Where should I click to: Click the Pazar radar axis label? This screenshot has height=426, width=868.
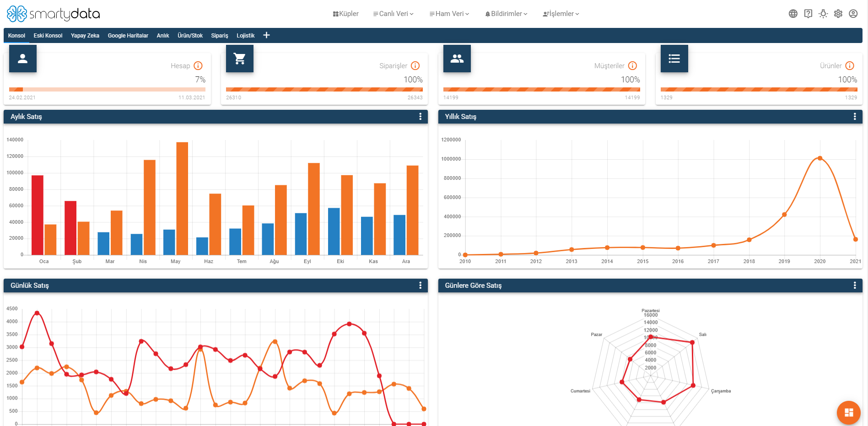[x=597, y=334]
